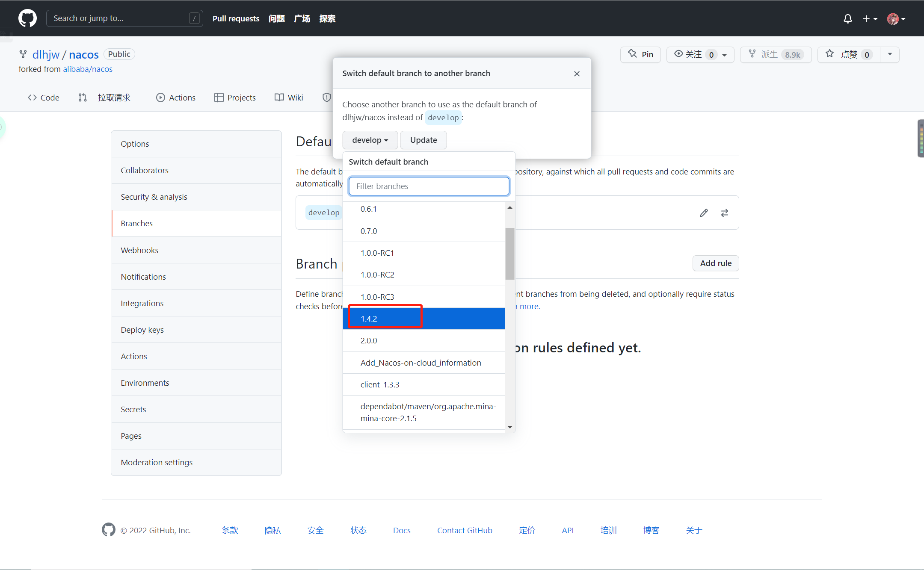Open the Docs footer link
Screen dimensions: 924x570
(x=402, y=530)
